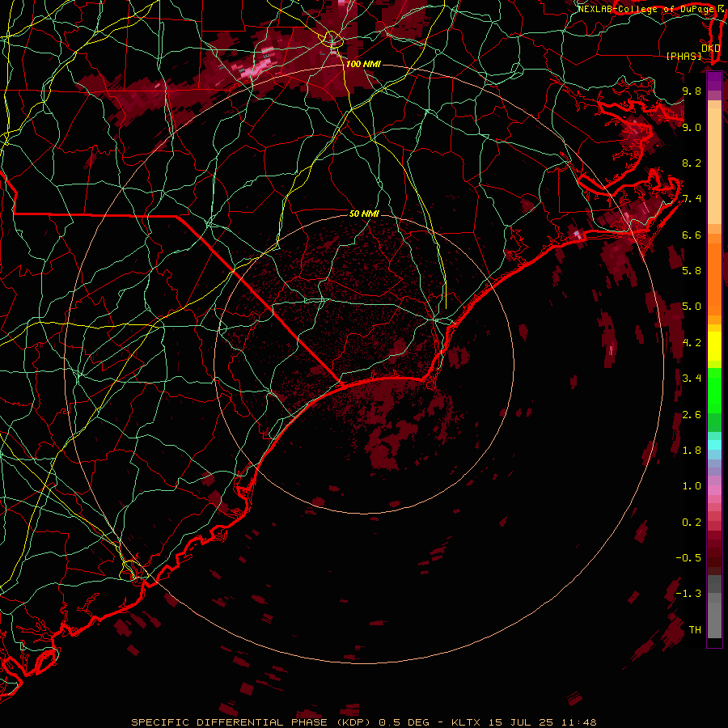Click the 50 NMI range ring label
Image resolution: width=728 pixels, height=728 pixels.
coord(364,214)
